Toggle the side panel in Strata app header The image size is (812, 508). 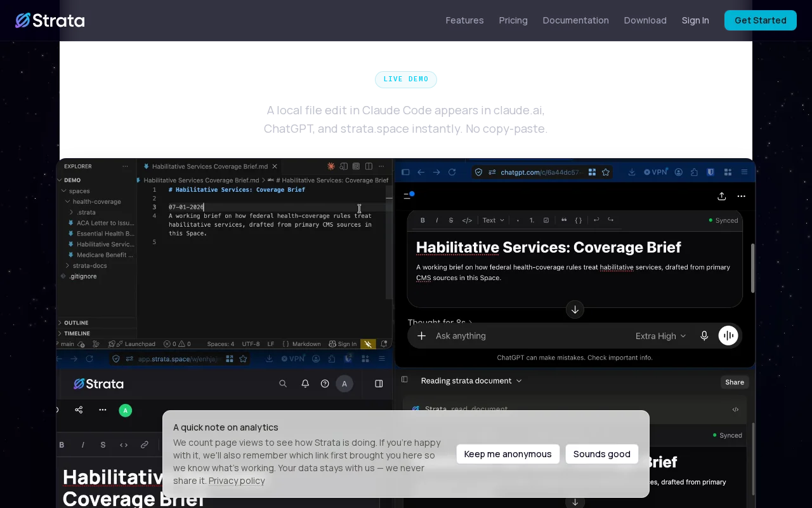pos(379,384)
